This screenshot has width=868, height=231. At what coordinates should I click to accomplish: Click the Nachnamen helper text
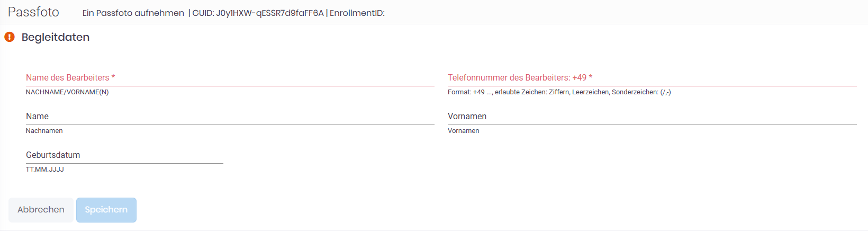click(x=44, y=131)
